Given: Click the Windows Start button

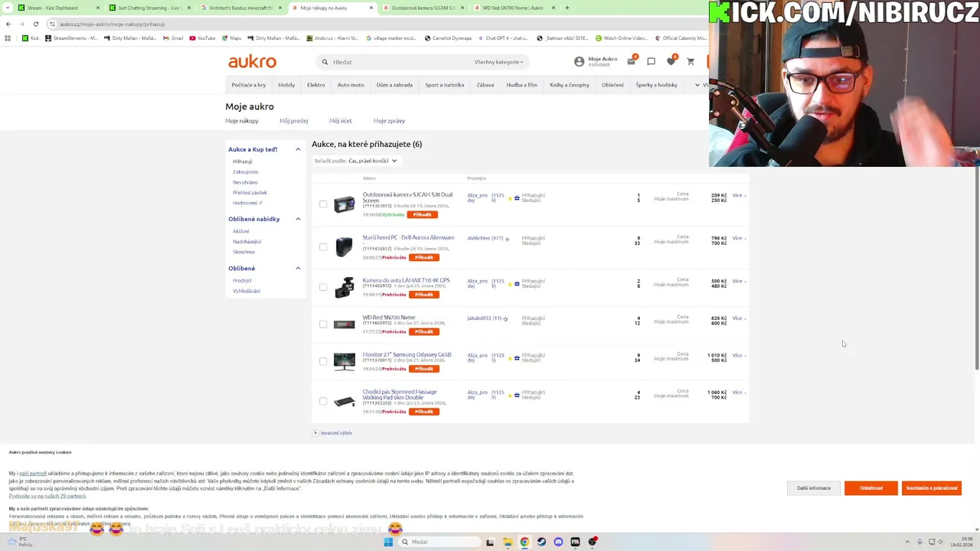Looking at the screenshot, I should click(388, 542).
